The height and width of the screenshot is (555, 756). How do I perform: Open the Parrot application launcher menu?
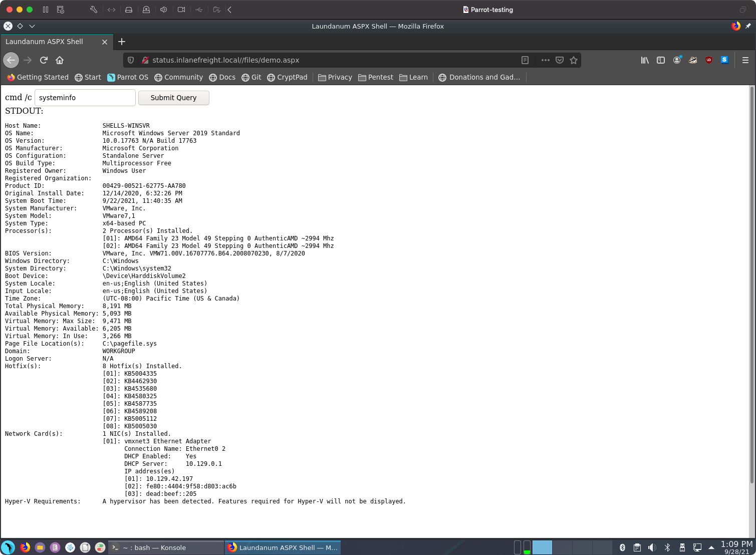tap(8, 547)
